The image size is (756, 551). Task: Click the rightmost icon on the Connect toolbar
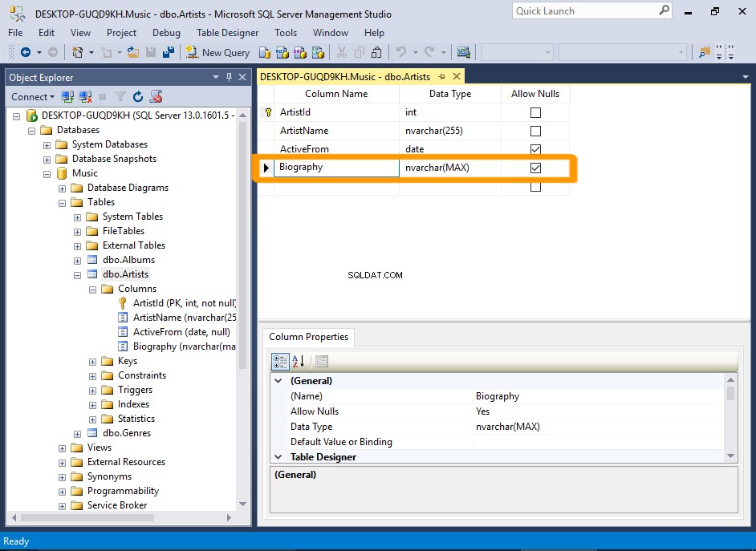[x=156, y=97]
